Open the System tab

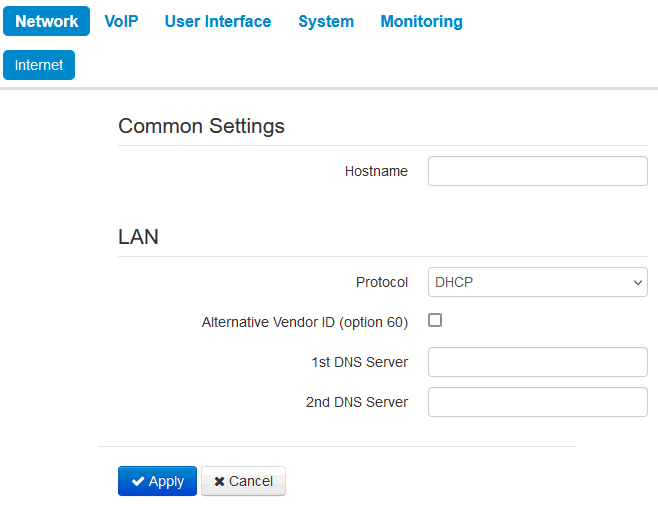point(325,21)
